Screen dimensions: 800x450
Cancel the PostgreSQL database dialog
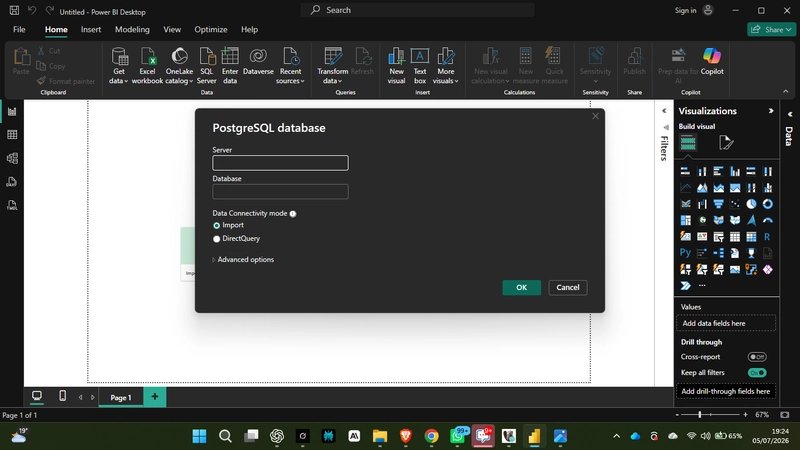(x=568, y=288)
